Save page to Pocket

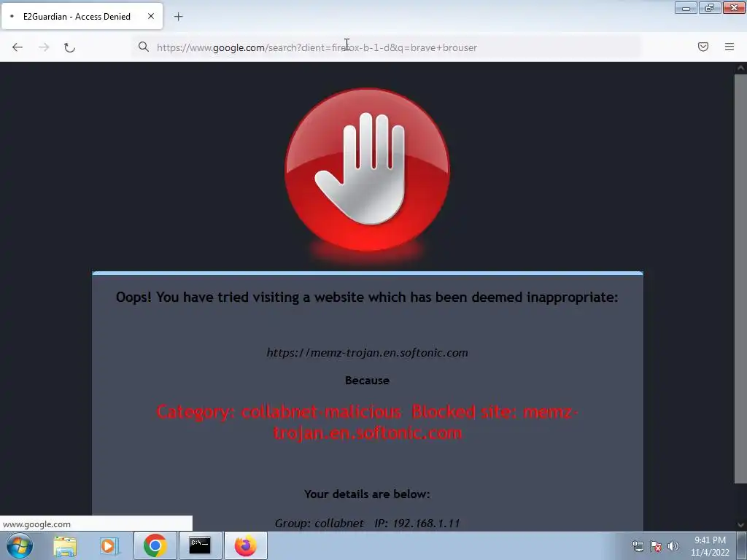pyautogui.click(x=703, y=47)
